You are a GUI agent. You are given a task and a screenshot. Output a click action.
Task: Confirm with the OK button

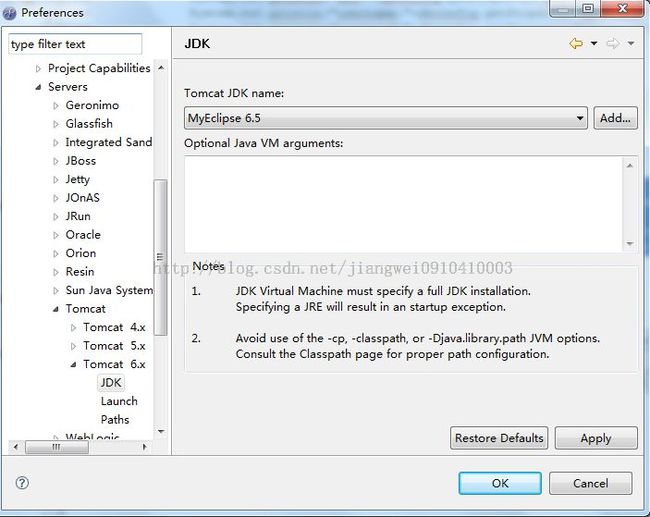(x=500, y=483)
